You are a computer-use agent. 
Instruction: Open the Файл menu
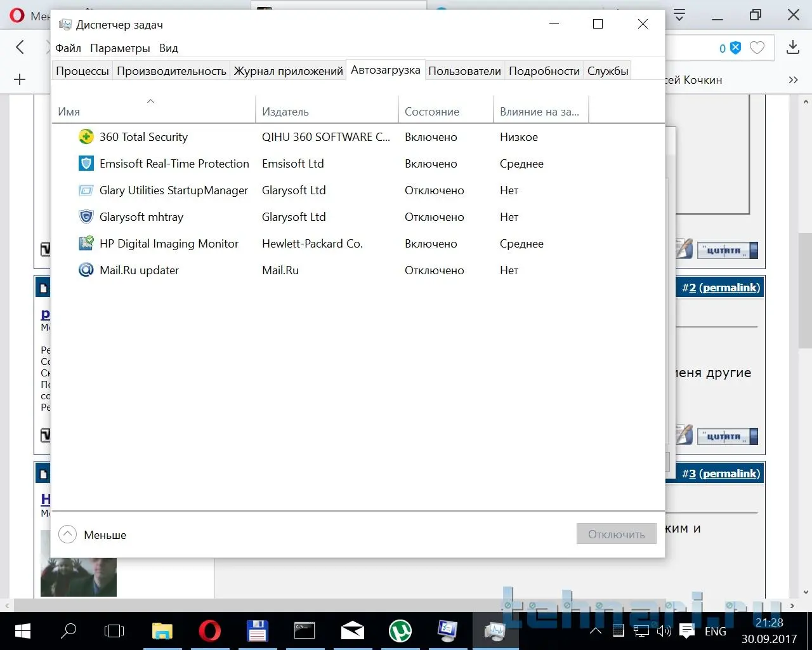(x=69, y=48)
